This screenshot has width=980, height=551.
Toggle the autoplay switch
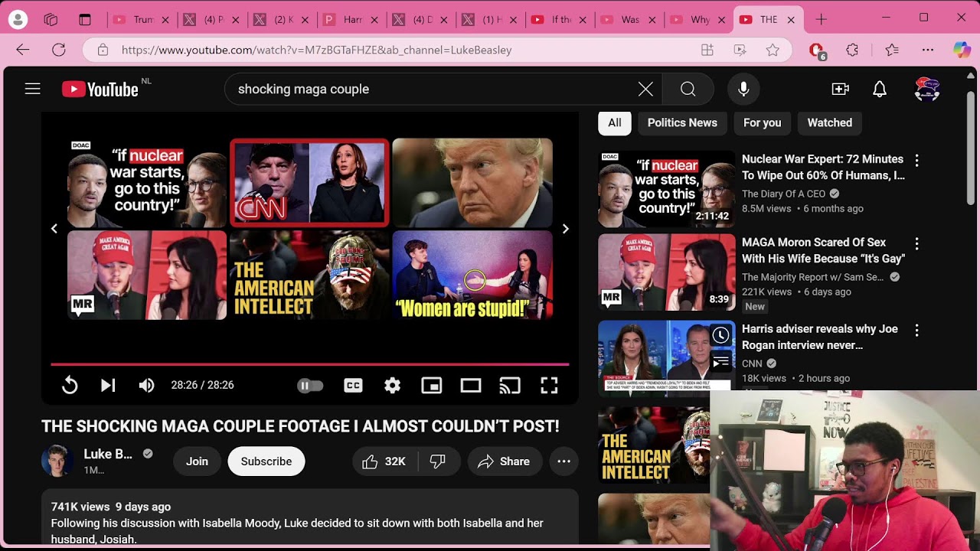coord(310,385)
